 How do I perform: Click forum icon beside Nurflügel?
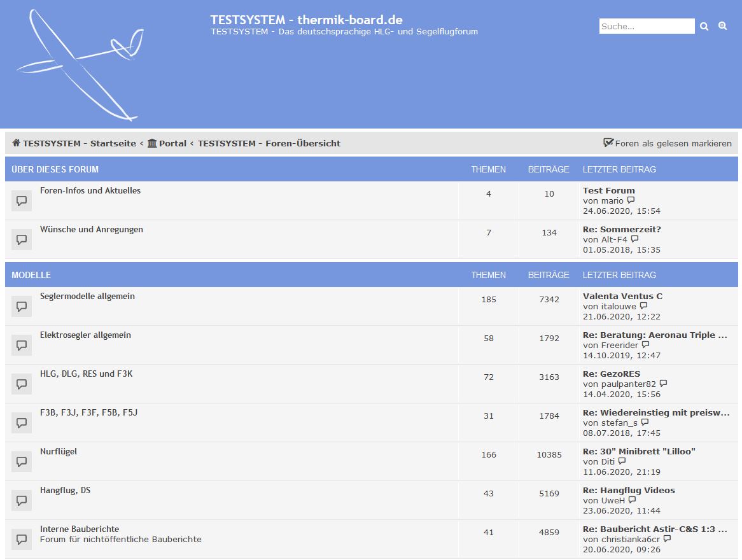pyautogui.click(x=22, y=462)
